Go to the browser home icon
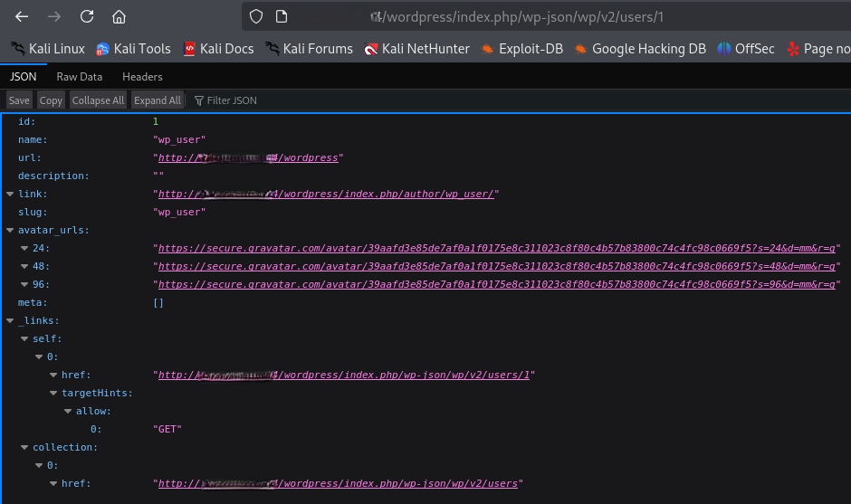This screenshot has height=504, width=851. pos(119,16)
